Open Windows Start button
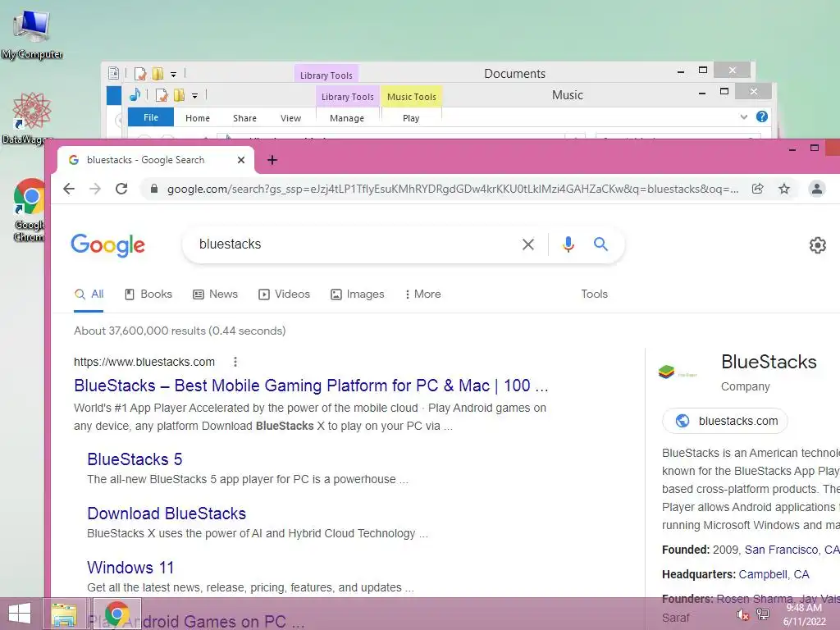 [x=20, y=614]
